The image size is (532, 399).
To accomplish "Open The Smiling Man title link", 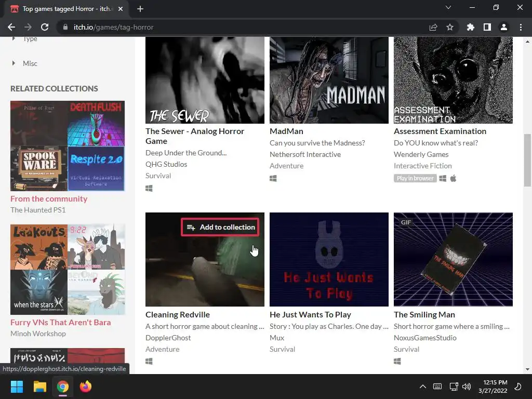I will click(x=424, y=314).
